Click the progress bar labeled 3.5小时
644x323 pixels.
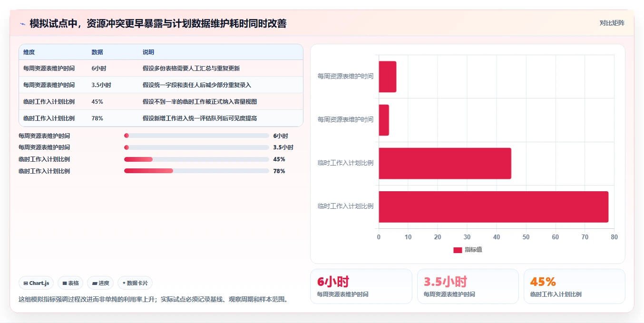[196, 147]
